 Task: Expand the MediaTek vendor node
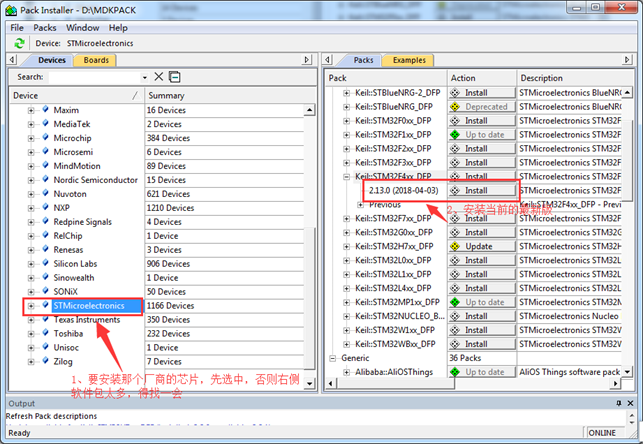click(31, 124)
